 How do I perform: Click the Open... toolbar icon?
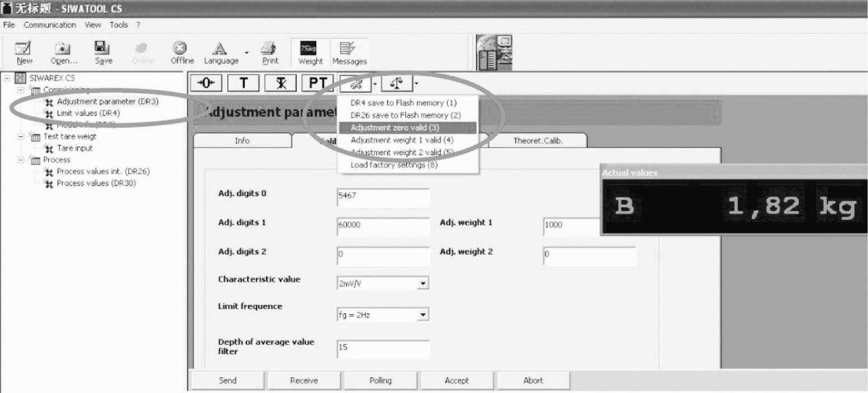pos(64,53)
